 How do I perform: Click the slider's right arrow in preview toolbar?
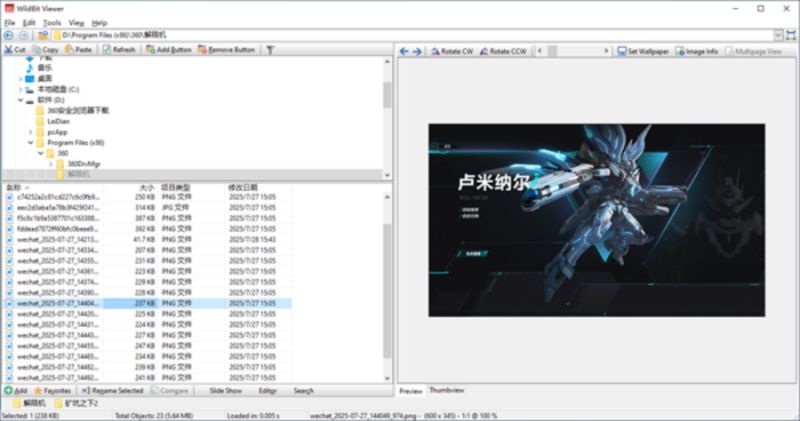click(x=606, y=51)
